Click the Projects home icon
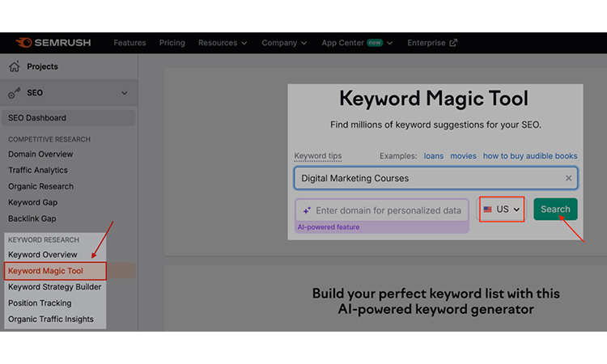 (x=15, y=66)
